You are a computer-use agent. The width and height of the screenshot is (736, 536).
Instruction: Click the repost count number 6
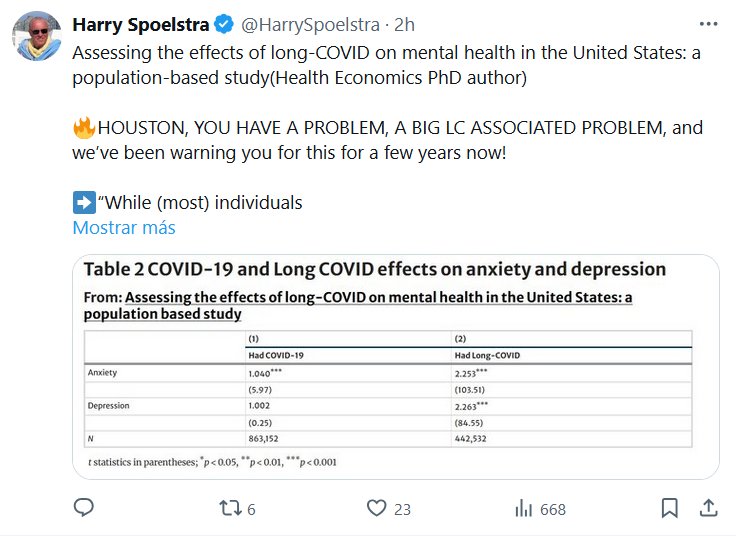[251, 509]
